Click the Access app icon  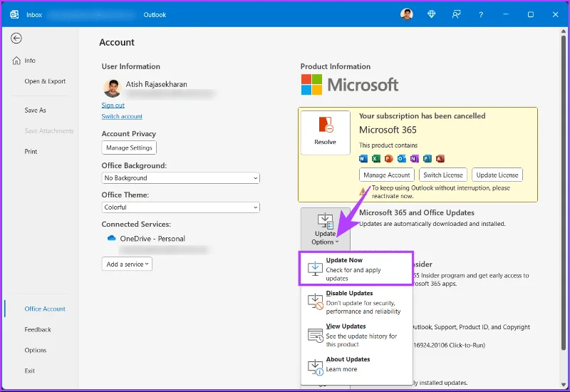440,158
